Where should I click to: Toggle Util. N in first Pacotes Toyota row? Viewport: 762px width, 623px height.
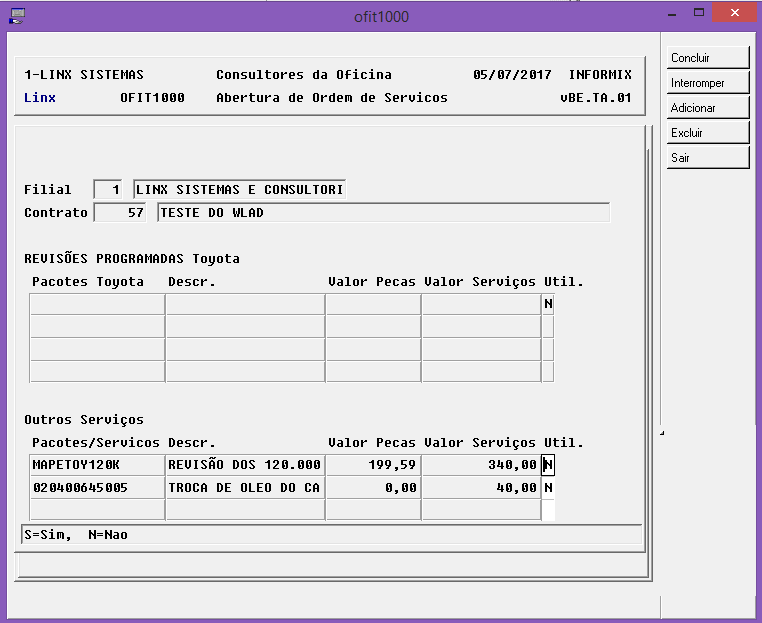click(x=548, y=304)
